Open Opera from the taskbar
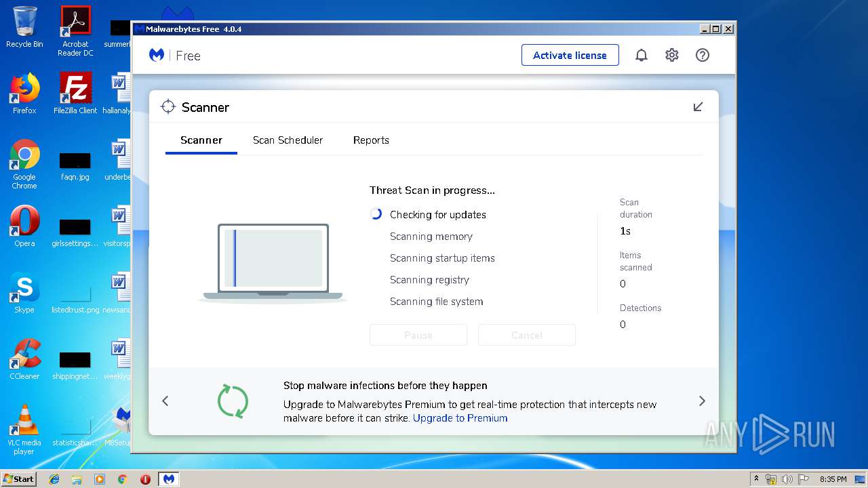Viewport: 868px width, 488px height. pyautogui.click(x=145, y=479)
